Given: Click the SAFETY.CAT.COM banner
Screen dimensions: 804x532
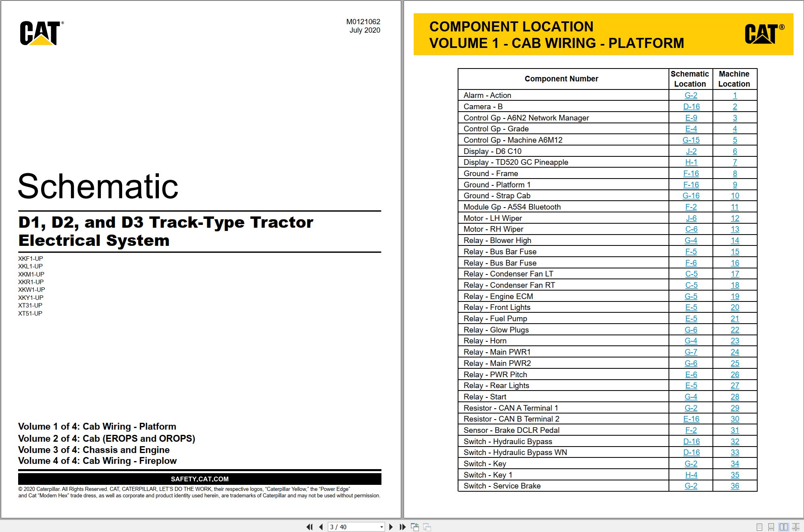Looking at the screenshot, I should [x=200, y=479].
